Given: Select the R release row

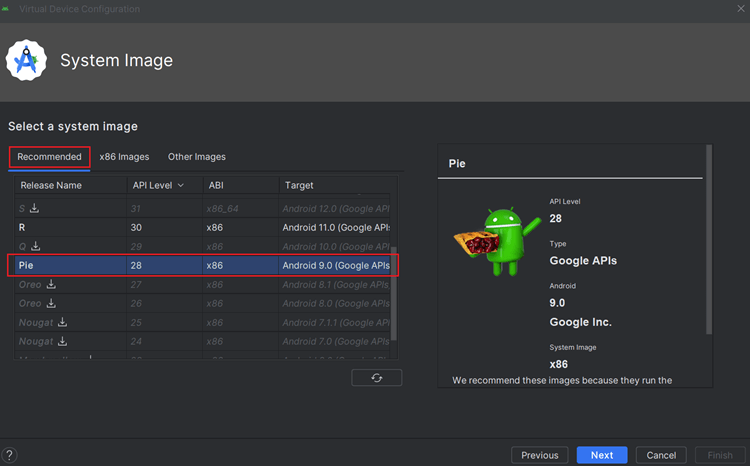Looking at the screenshot, I should (x=202, y=227).
